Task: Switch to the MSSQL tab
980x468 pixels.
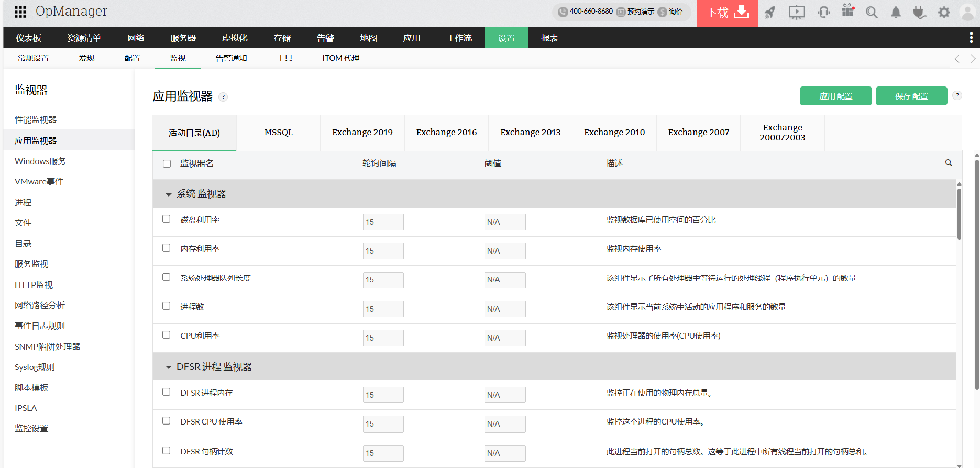Action: (278, 133)
